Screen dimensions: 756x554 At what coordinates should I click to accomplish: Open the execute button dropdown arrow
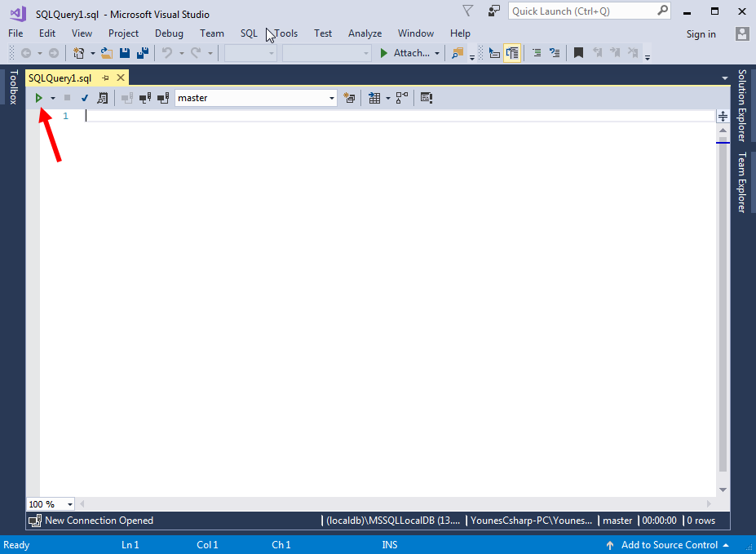pyautogui.click(x=52, y=97)
